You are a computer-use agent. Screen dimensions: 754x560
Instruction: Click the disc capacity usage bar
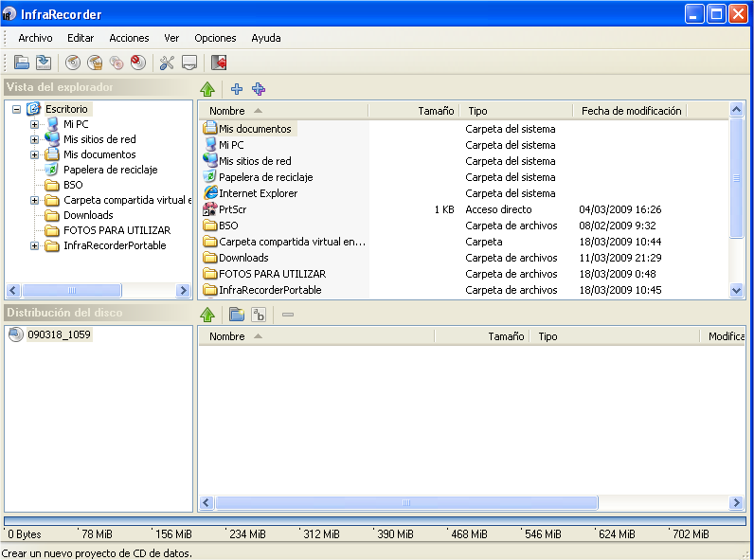(x=375, y=520)
